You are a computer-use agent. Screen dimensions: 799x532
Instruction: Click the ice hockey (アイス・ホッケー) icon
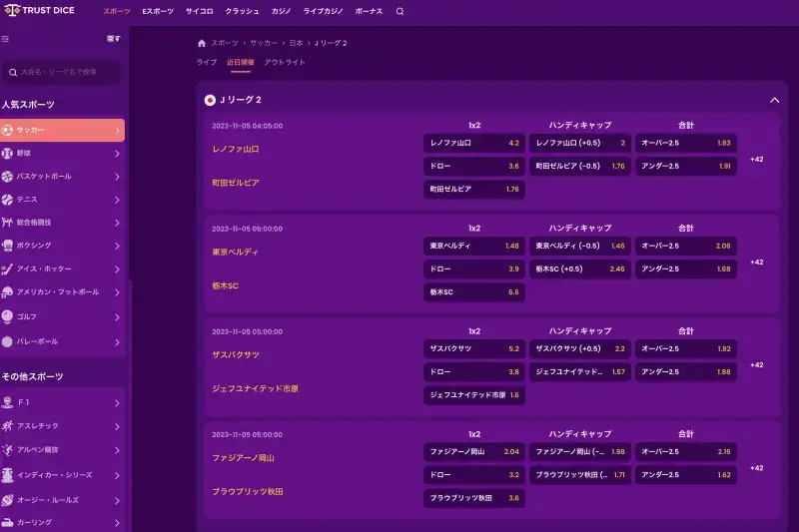pyautogui.click(x=7, y=268)
